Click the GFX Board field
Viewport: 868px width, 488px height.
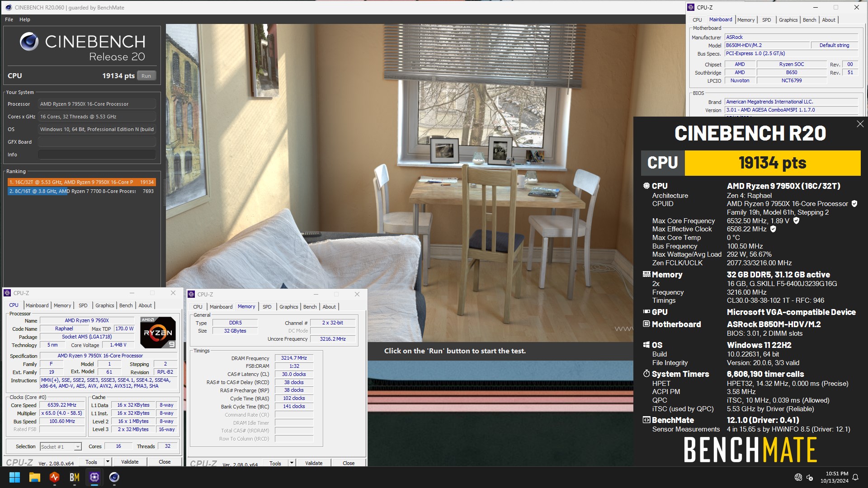click(97, 142)
